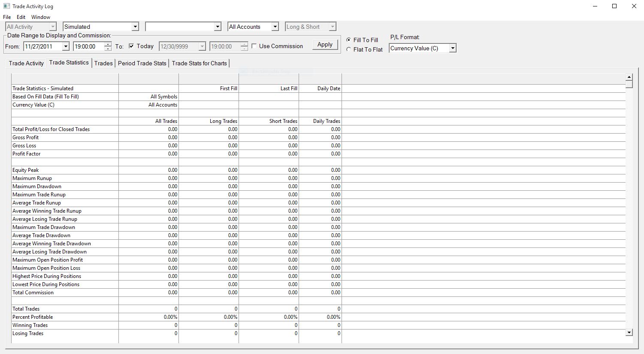Select the Flat To Flat radio option
The width and height of the screenshot is (644, 354).
tap(349, 49)
